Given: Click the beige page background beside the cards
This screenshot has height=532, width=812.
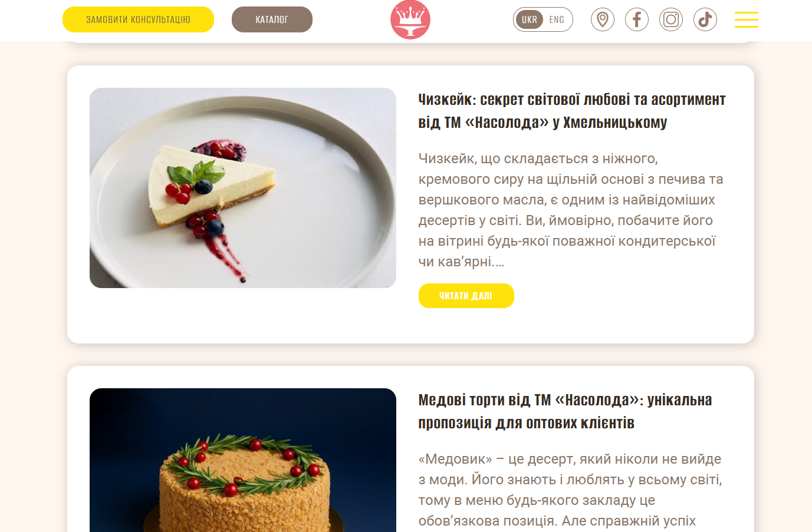Looking at the screenshot, I should click(33, 236).
